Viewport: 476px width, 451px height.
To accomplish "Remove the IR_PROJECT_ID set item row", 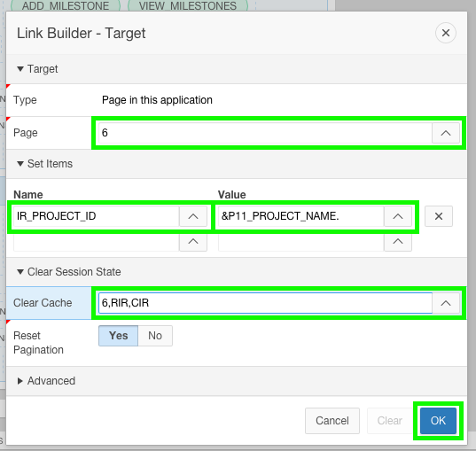I will (x=439, y=216).
